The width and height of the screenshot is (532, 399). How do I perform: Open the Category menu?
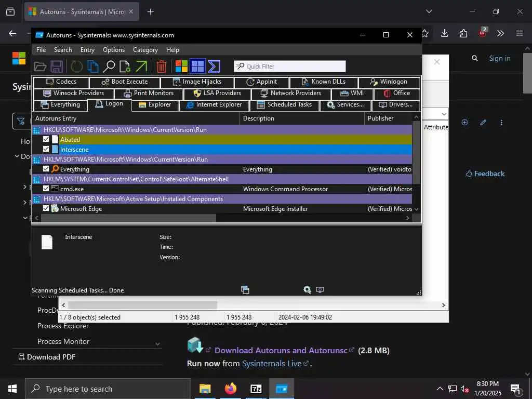coord(145,50)
